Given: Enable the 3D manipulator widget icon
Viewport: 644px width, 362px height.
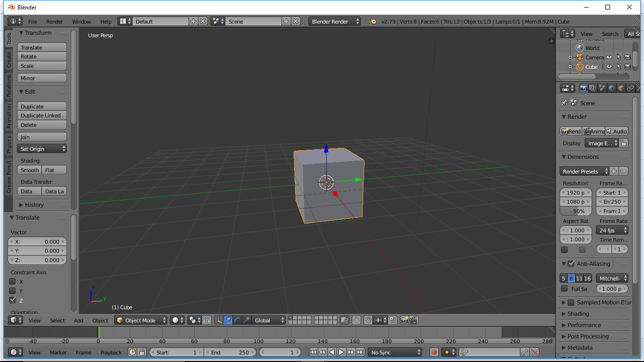Looking at the screenshot, I should click(x=218, y=320).
